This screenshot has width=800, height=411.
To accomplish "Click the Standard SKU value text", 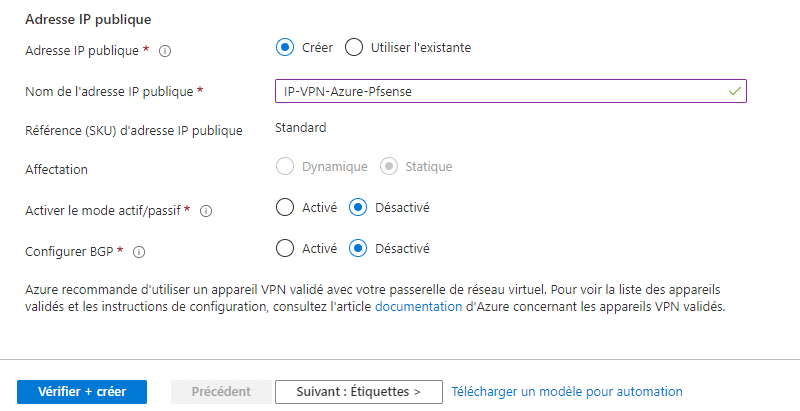I will 301,127.
